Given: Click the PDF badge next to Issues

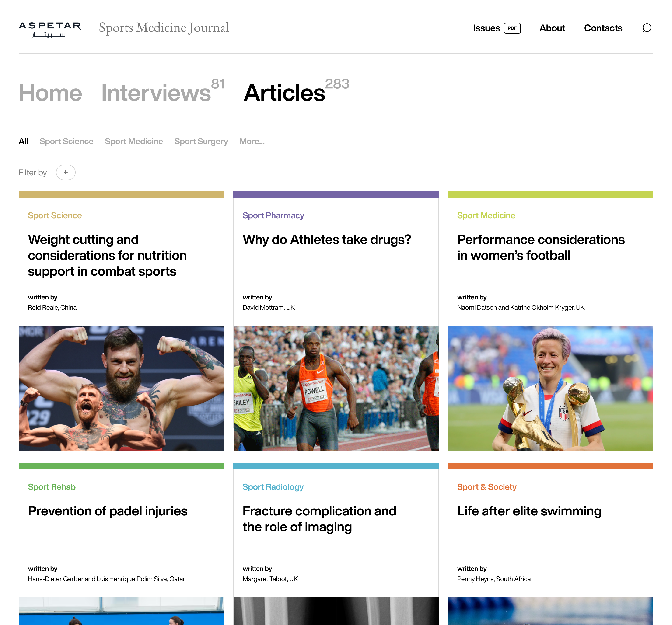Looking at the screenshot, I should coord(512,28).
